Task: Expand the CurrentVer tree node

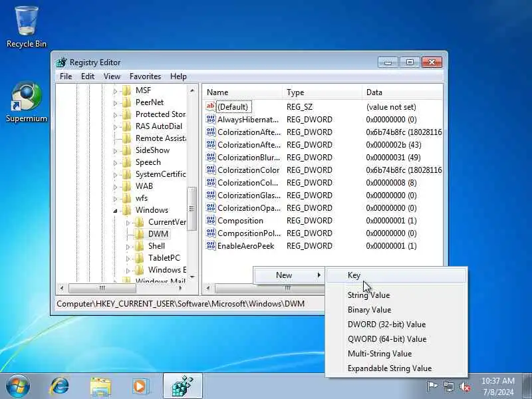Action: [x=128, y=223]
